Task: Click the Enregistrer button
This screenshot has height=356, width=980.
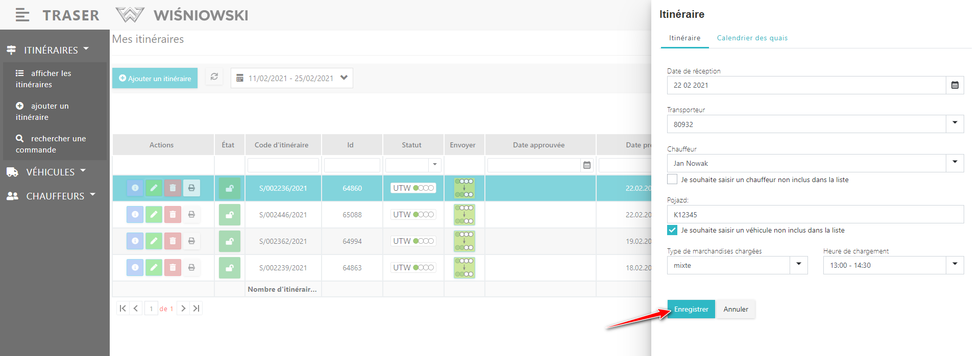Action: [x=691, y=309]
